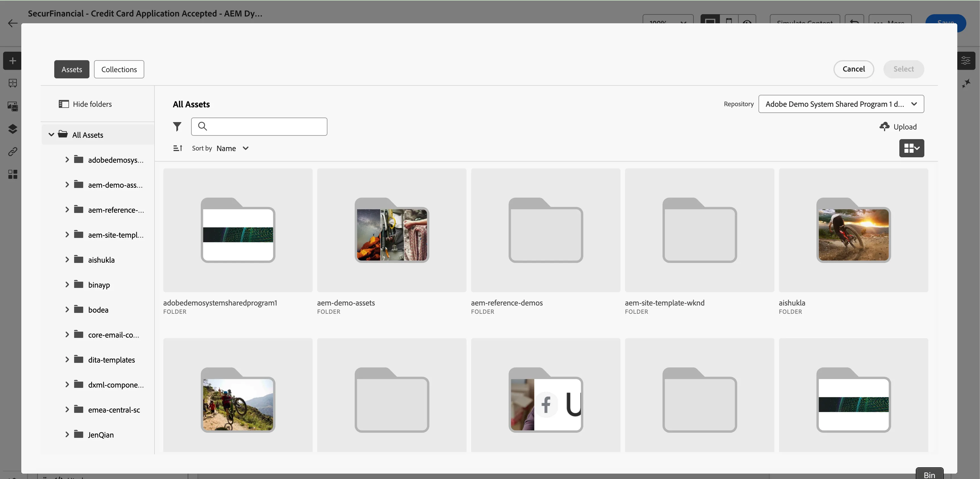
Task: Focus the asset search field
Action: tap(259, 126)
